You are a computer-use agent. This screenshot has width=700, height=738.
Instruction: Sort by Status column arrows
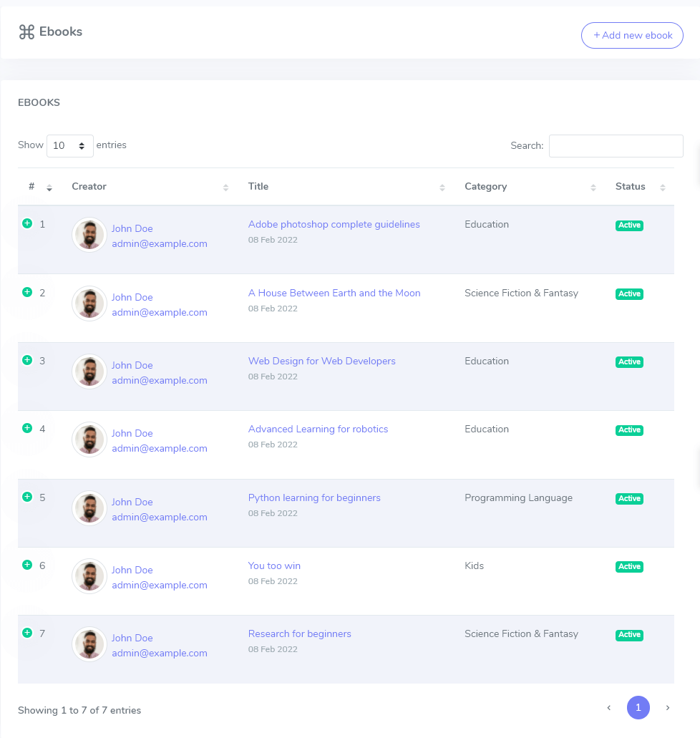(663, 188)
